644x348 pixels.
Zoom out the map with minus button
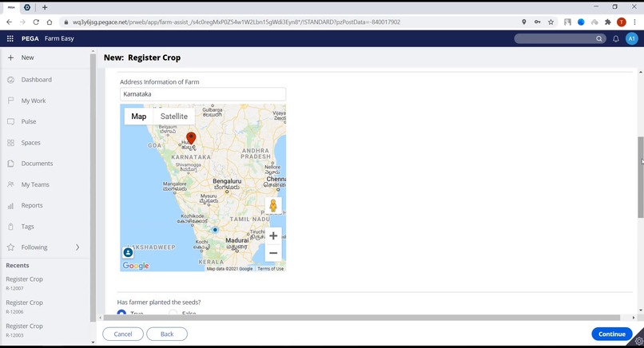(x=273, y=253)
